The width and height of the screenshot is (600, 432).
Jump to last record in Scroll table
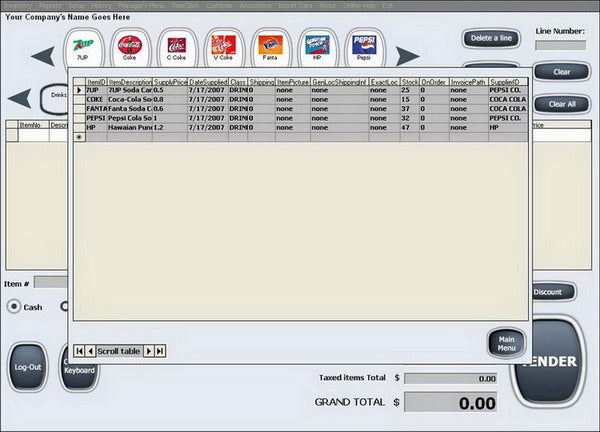[160, 351]
